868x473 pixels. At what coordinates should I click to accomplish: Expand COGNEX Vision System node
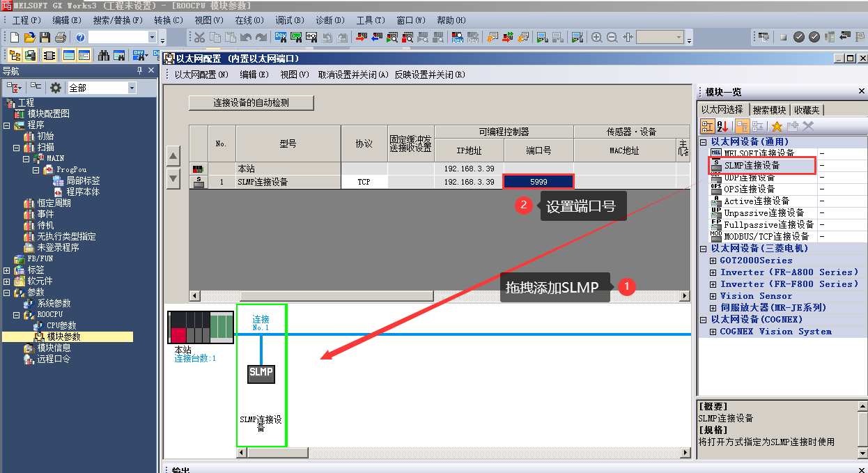point(713,332)
